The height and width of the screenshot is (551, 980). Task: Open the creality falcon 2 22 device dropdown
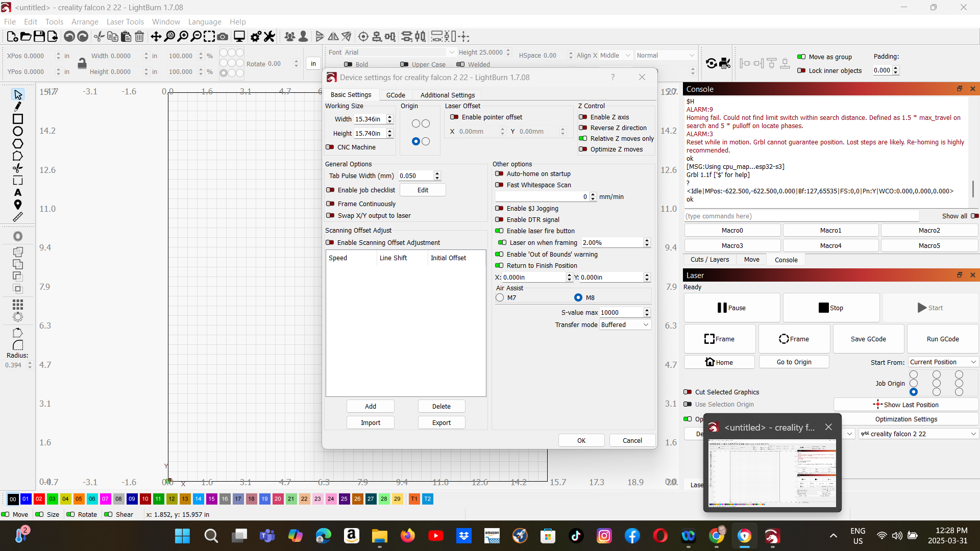[918, 434]
